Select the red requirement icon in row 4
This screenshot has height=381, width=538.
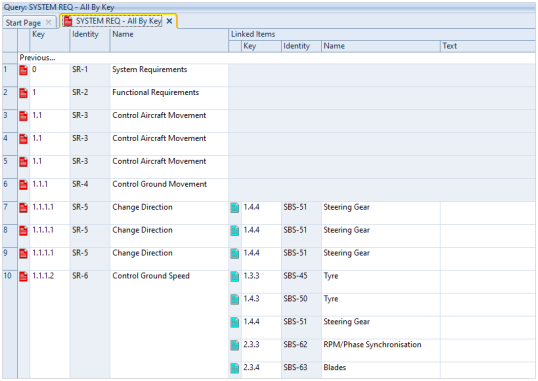(x=23, y=139)
